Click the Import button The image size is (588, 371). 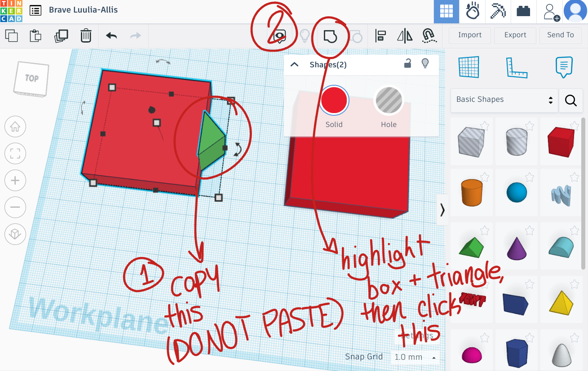pyautogui.click(x=470, y=35)
